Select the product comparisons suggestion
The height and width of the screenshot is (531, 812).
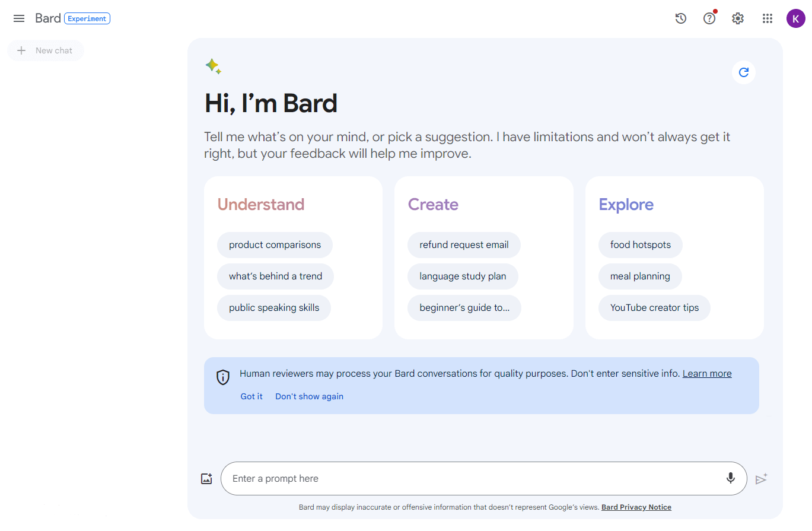pos(275,245)
